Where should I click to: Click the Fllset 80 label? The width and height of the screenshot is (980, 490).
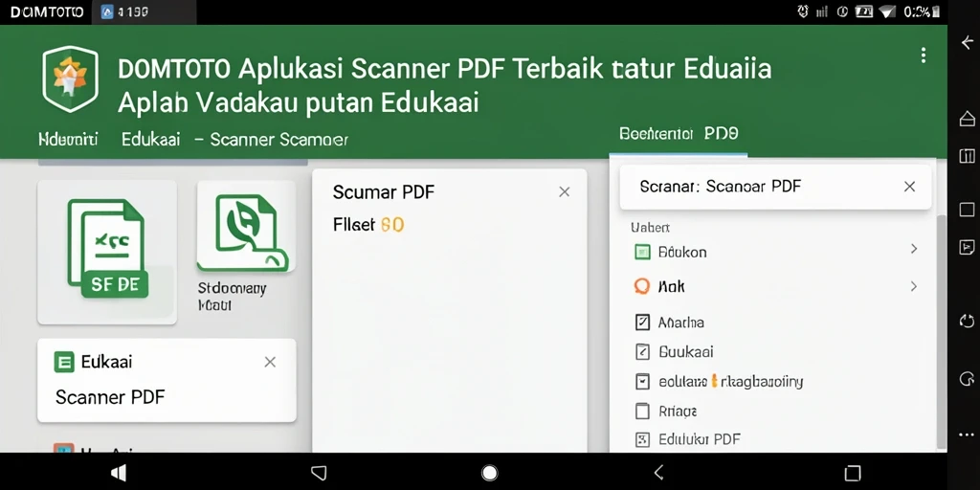click(x=368, y=224)
